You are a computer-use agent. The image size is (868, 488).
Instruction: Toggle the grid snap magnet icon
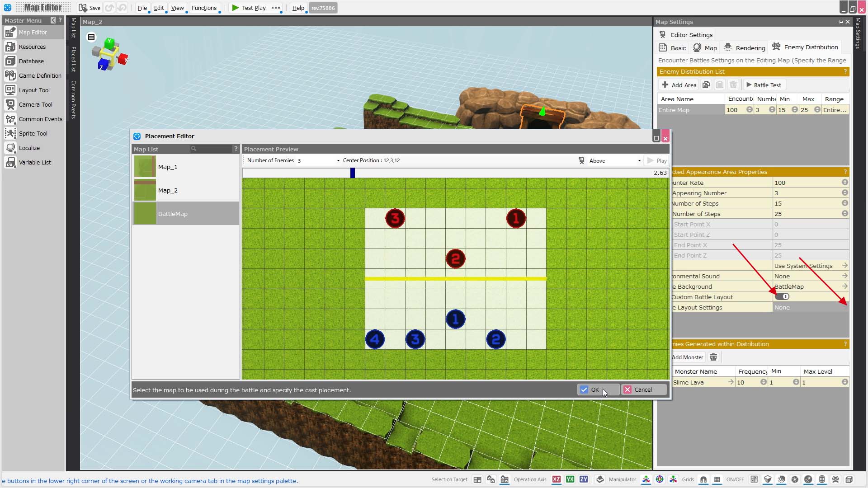pos(703,479)
